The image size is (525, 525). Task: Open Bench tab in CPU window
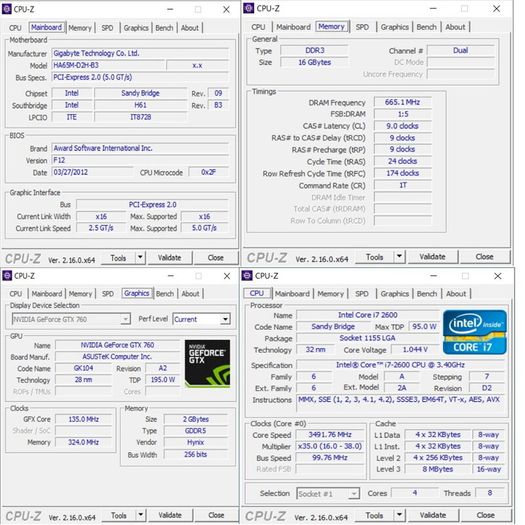click(x=427, y=294)
